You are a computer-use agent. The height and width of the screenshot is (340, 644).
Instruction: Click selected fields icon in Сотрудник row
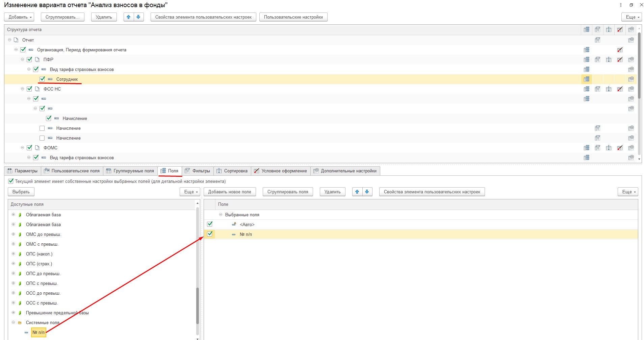(x=587, y=79)
